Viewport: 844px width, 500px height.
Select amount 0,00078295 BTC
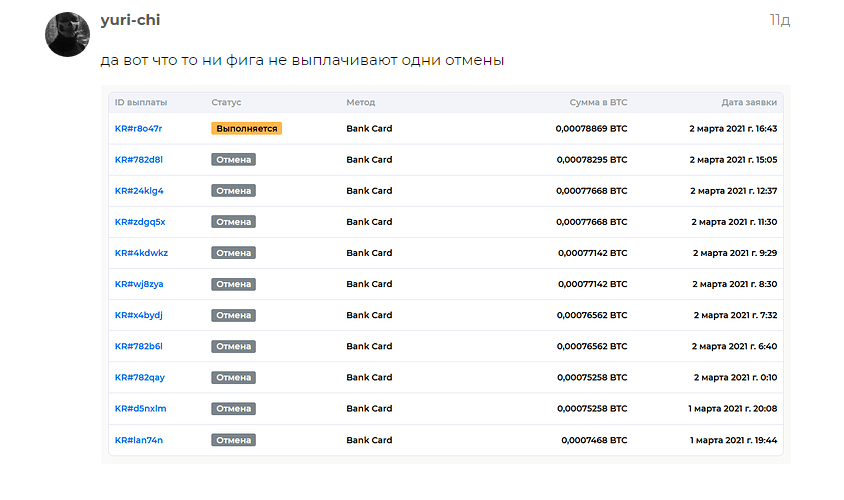pos(592,160)
